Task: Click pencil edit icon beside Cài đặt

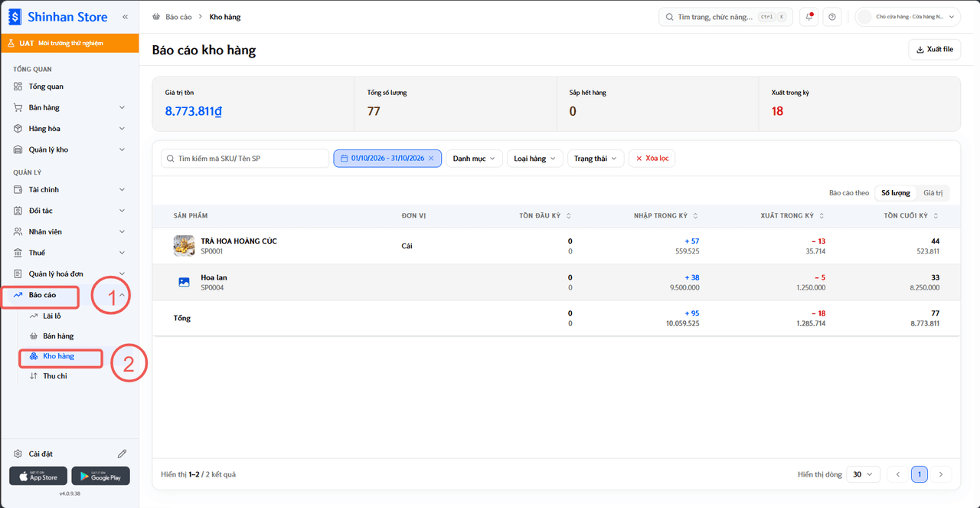Action: point(122,454)
